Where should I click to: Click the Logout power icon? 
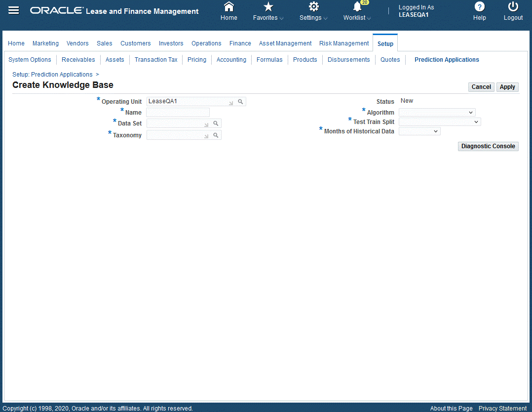[513, 7]
